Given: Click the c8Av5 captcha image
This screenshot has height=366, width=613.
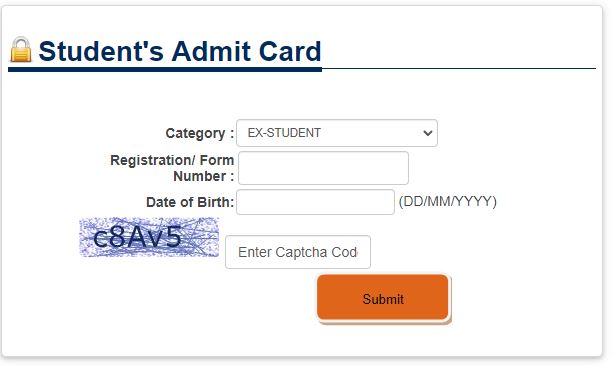Looking at the screenshot, I should point(149,237).
